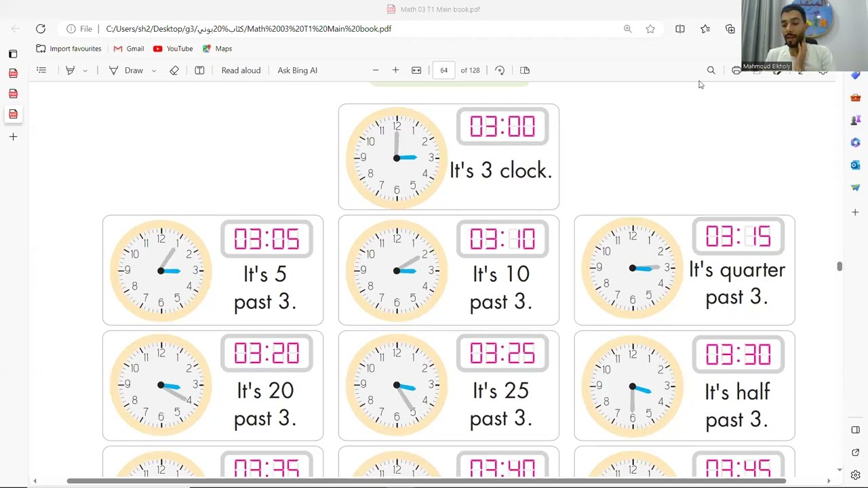
Task: Toggle the fit to width icon
Action: (x=416, y=70)
